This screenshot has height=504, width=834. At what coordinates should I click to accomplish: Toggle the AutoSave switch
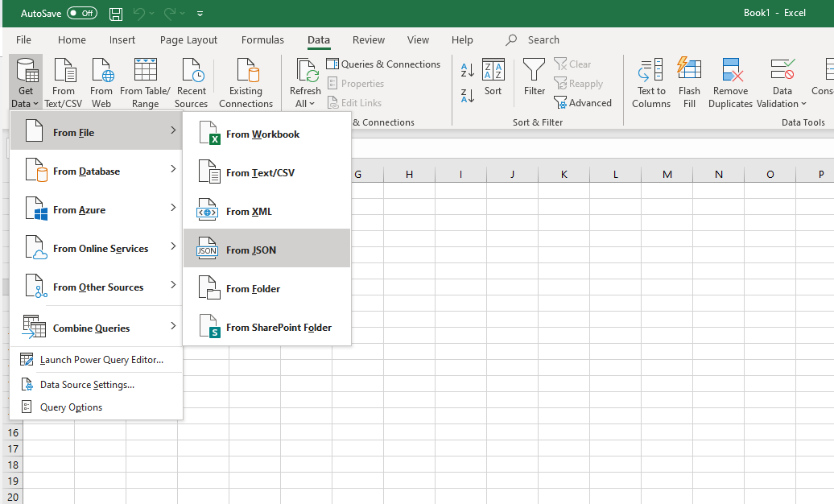click(82, 14)
